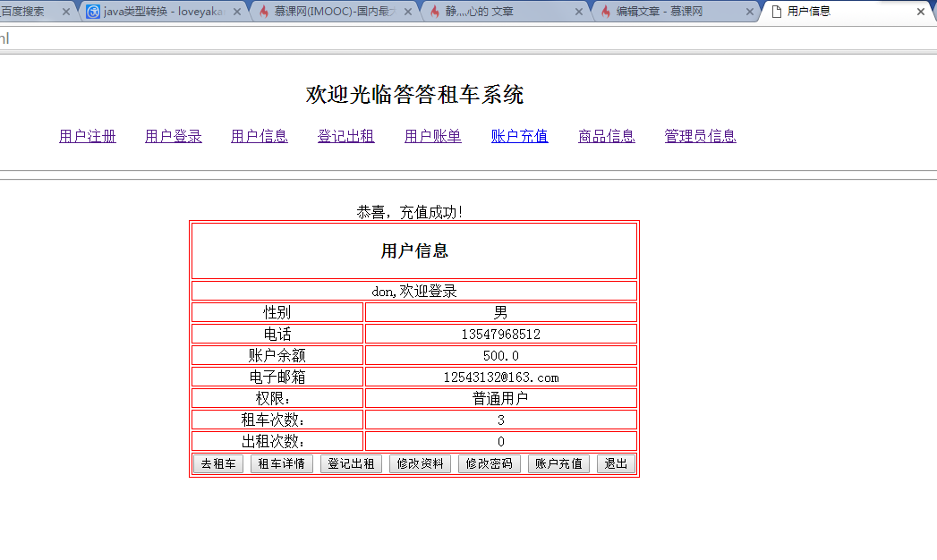The width and height of the screenshot is (937, 560).
Task: Go to the 用户登录 page
Action: coord(174,136)
